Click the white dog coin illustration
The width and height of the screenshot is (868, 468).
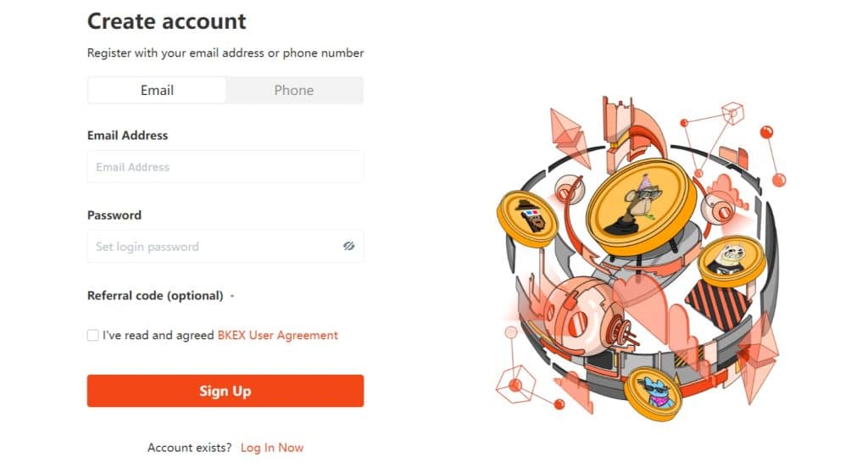pyautogui.click(x=732, y=260)
